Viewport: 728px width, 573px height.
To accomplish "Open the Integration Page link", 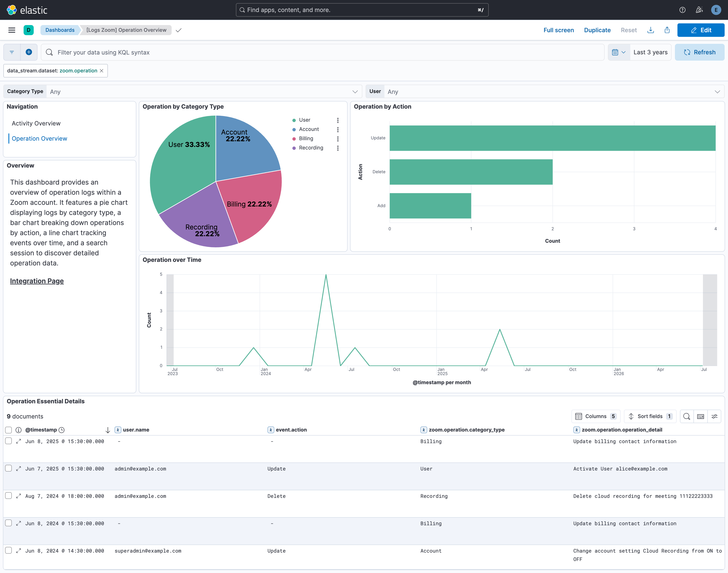I will [37, 281].
